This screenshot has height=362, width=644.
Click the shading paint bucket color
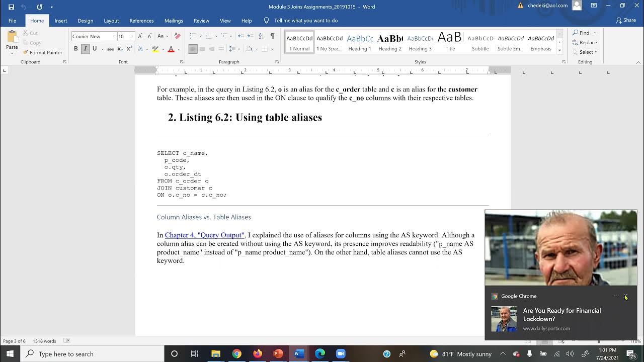[x=249, y=49]
